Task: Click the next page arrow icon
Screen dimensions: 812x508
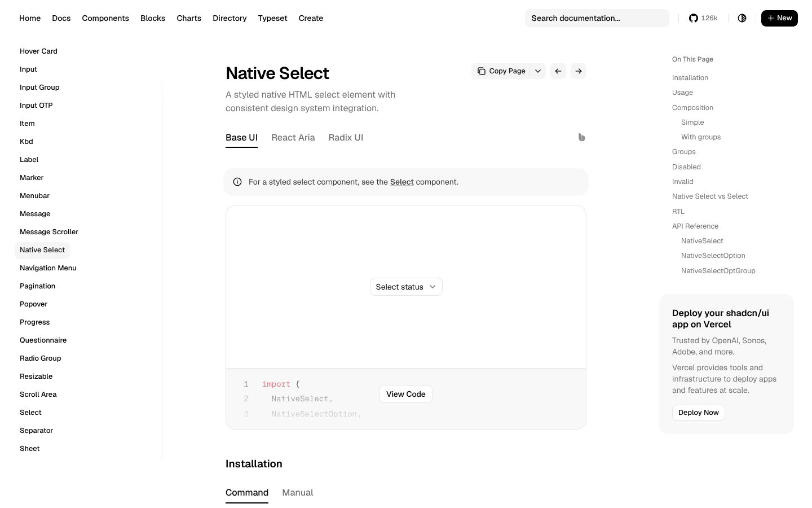Action: click(x=579, y=71)
